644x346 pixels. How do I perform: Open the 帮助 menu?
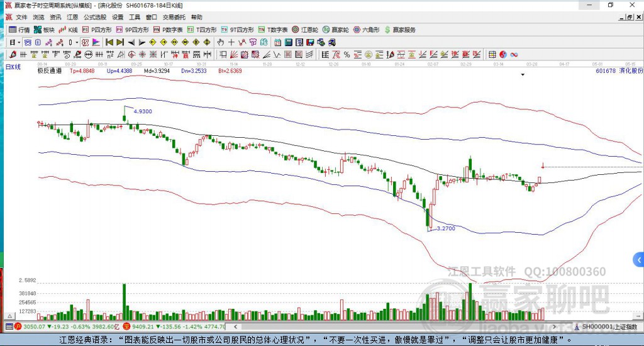(197, 17)
